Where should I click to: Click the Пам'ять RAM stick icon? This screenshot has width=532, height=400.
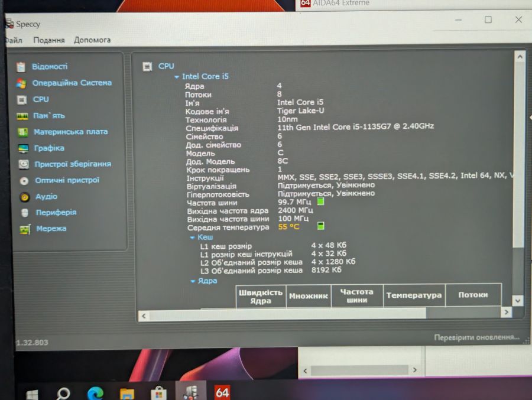(22, 116)
